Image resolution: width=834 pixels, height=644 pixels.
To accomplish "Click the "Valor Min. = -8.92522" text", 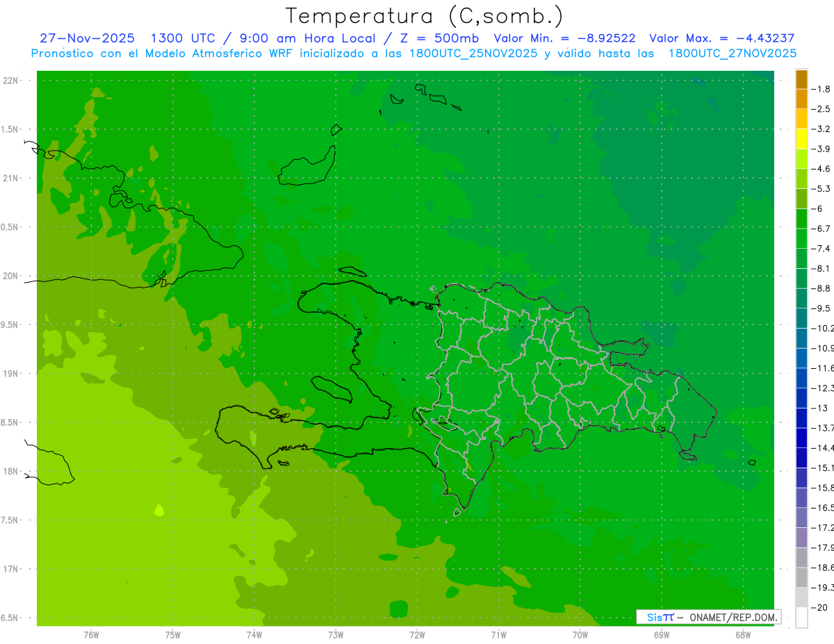I will [564, 38].
